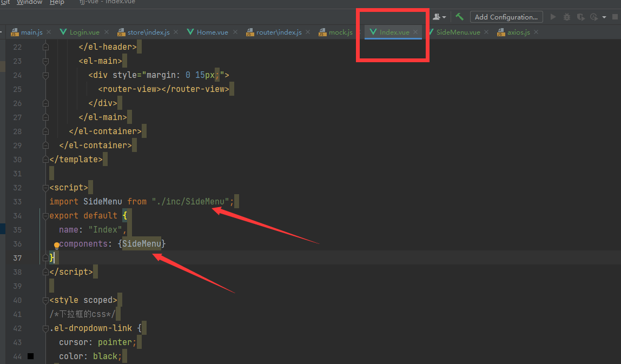
Task: Click the Run play icon
Action: [553, 17]
